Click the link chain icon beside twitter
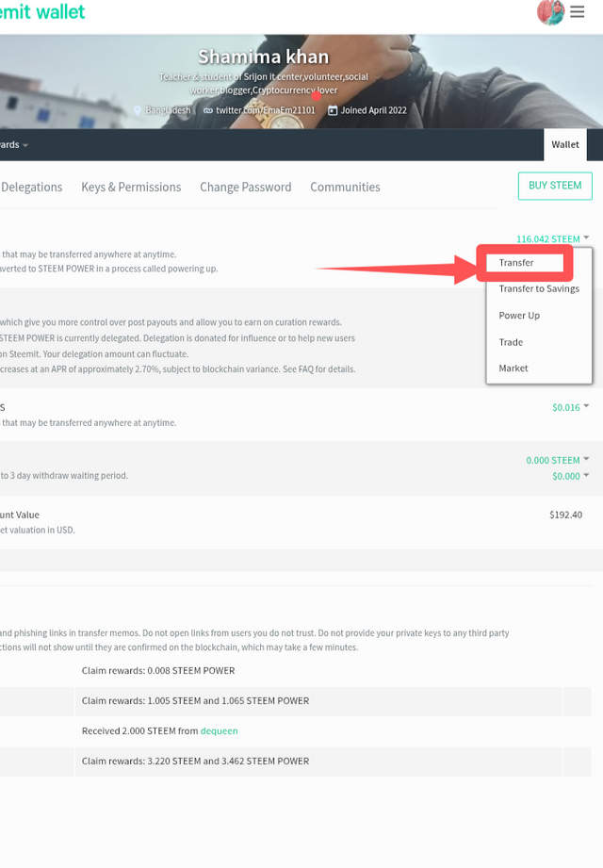603x868 pixels. [208, 110]
